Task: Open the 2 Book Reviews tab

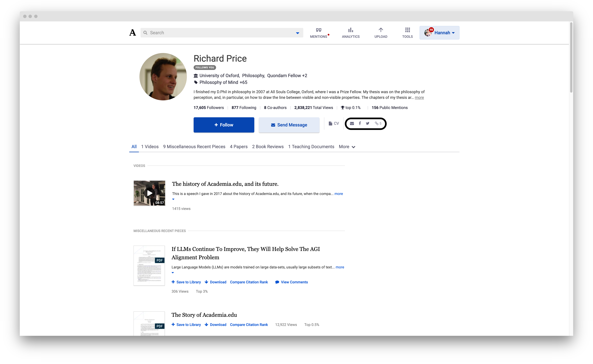Action: click(x=268, y=147)
